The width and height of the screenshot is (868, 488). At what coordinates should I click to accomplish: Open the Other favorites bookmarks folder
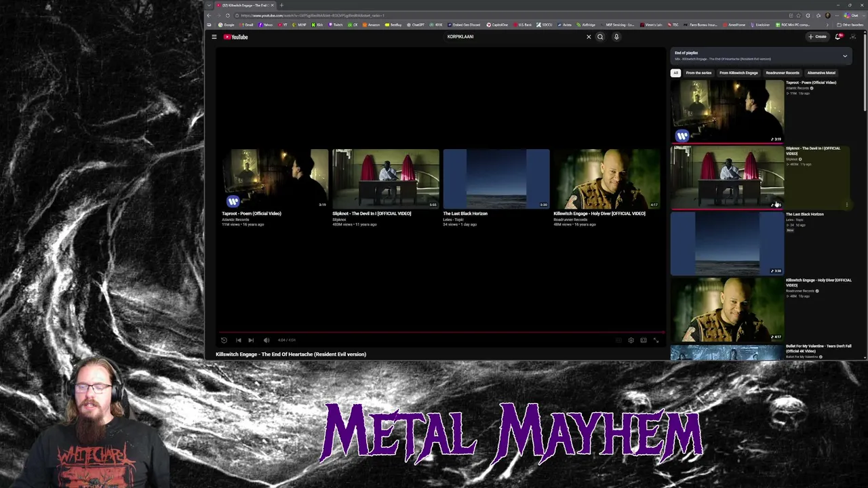850,25
